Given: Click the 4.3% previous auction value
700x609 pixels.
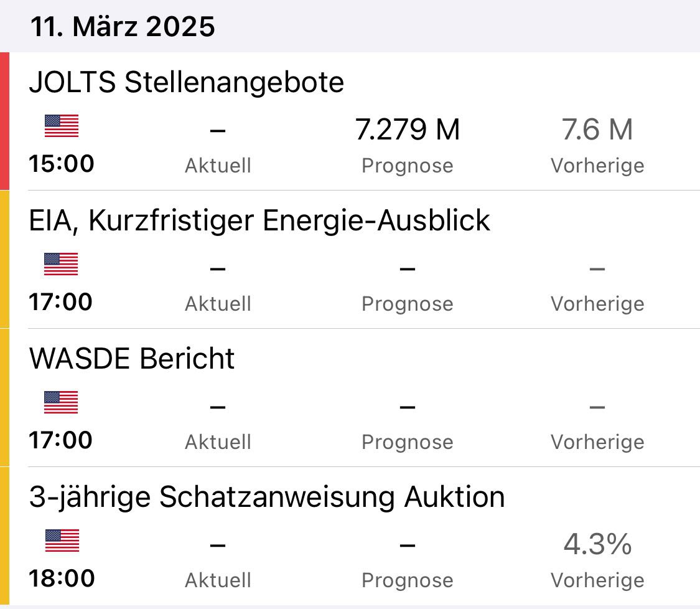Looking at the screenshot, I should click(597, 544).
